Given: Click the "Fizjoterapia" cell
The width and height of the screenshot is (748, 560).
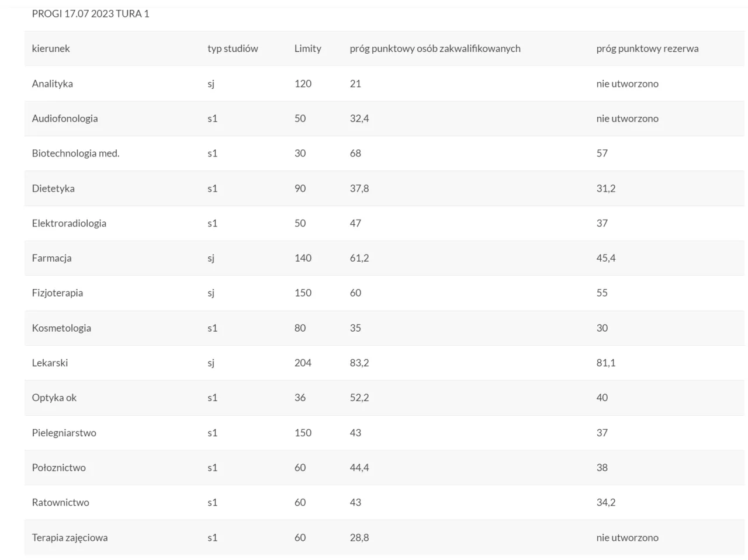Looking at the screenshot, I should 57,293.
